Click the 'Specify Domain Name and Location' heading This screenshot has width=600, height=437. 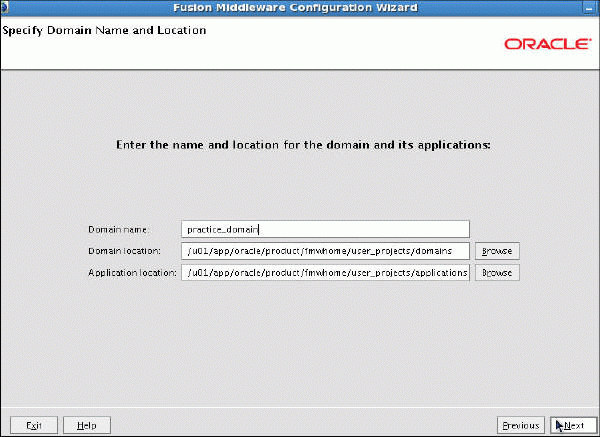point(104,31)
